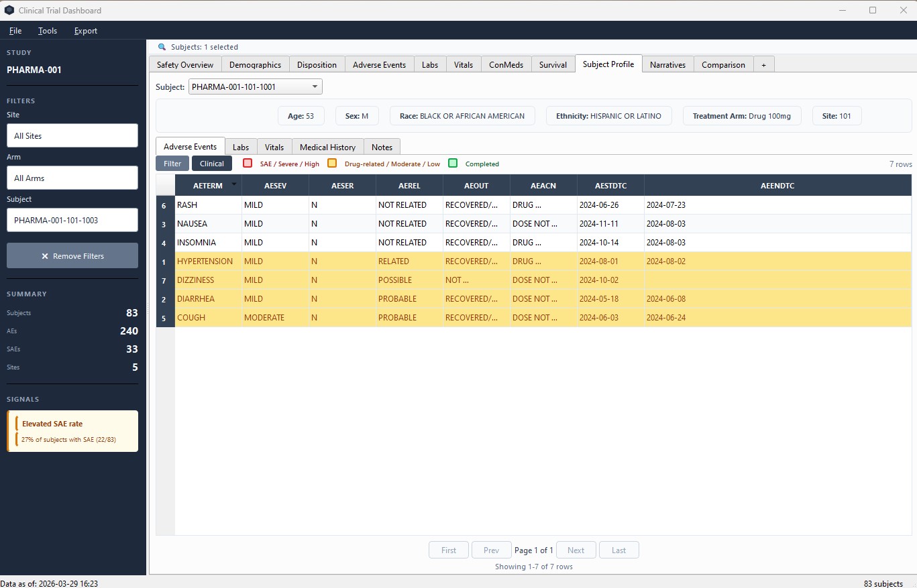Click the green Completed legend swatch
Screen dimensions: 917x588
pos(453,163)
